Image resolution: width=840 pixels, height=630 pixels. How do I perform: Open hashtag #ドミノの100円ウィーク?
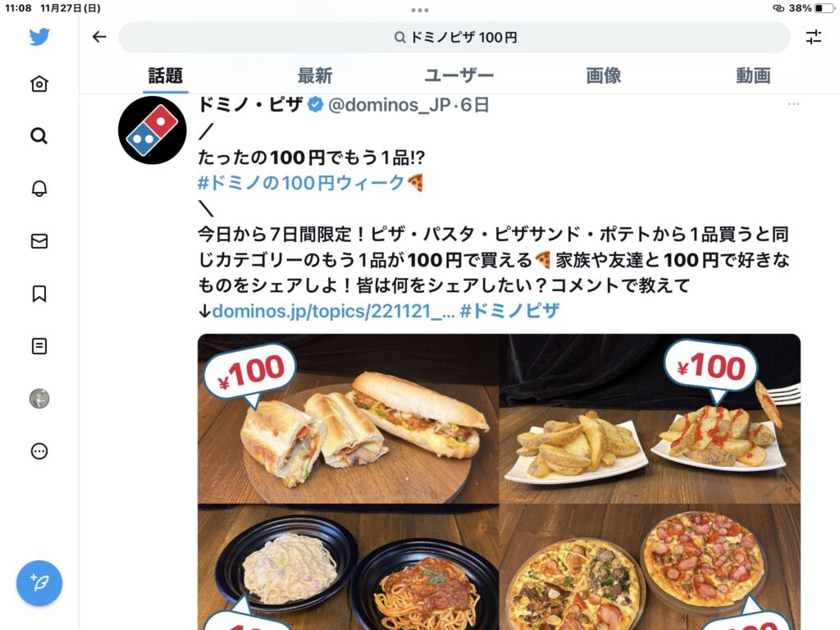click(x=301, y=183)
